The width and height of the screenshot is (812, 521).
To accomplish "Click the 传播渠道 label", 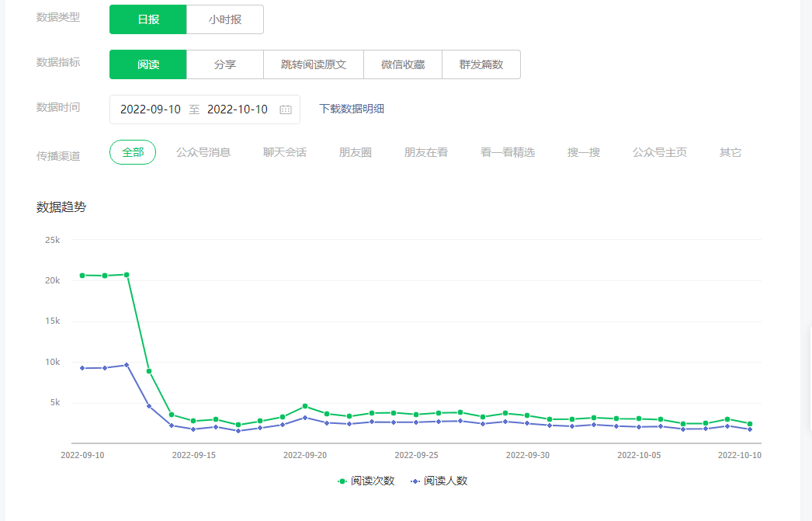I will coord(58,156).
